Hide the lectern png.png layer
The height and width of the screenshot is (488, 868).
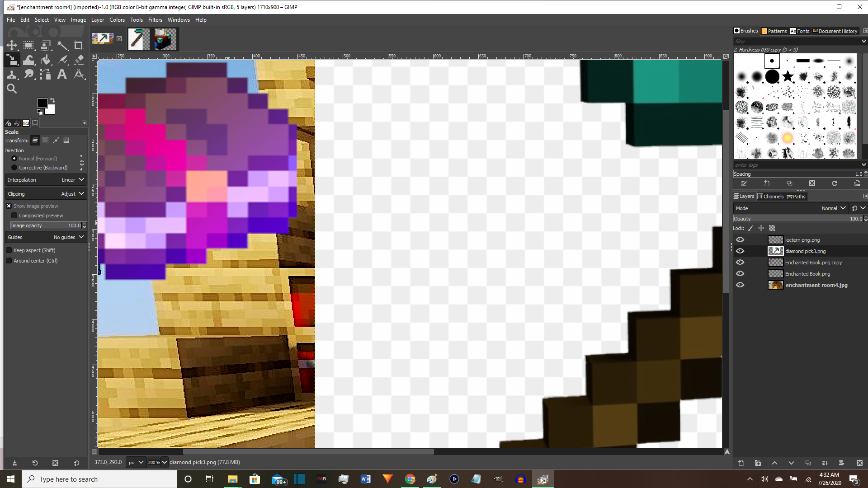coord(740,240)
